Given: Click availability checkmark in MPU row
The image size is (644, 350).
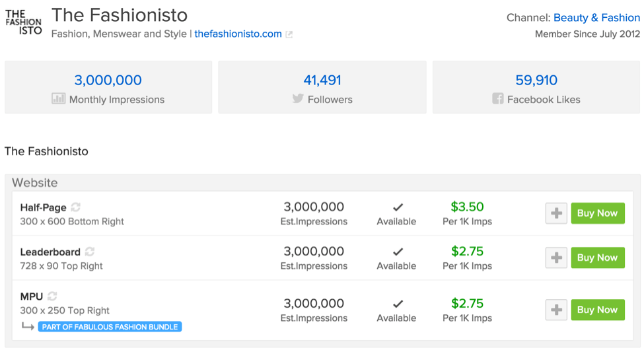Looking at the screenshot, I should [397, 304].
